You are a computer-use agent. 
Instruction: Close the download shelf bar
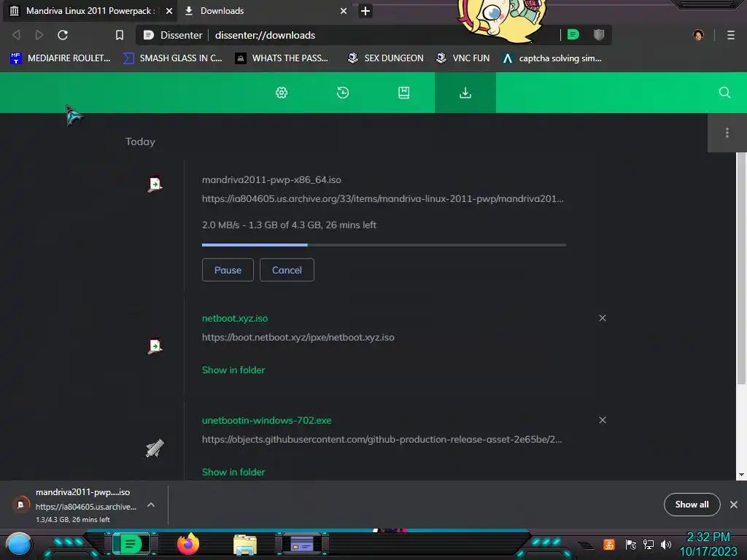coord(734,505)
